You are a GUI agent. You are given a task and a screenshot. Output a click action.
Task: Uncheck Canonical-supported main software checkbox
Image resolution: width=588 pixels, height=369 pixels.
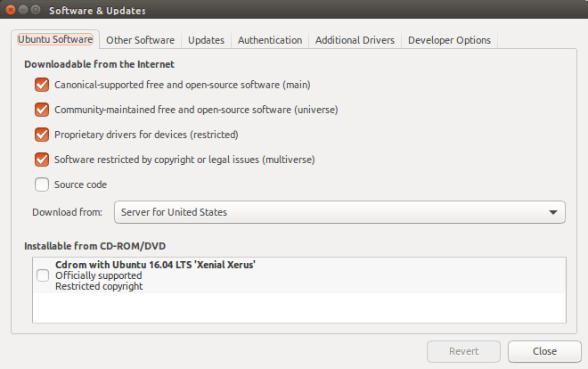point(42,85)
